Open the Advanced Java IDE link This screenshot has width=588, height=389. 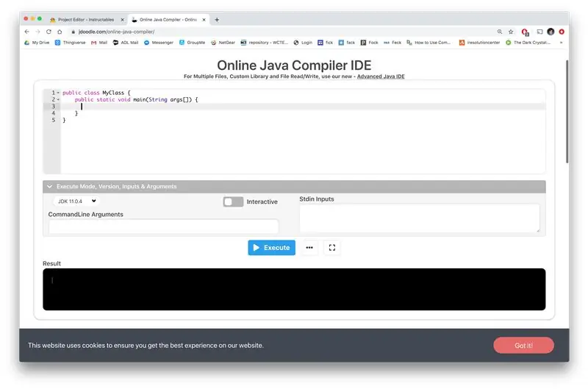(x=381, y=76)
